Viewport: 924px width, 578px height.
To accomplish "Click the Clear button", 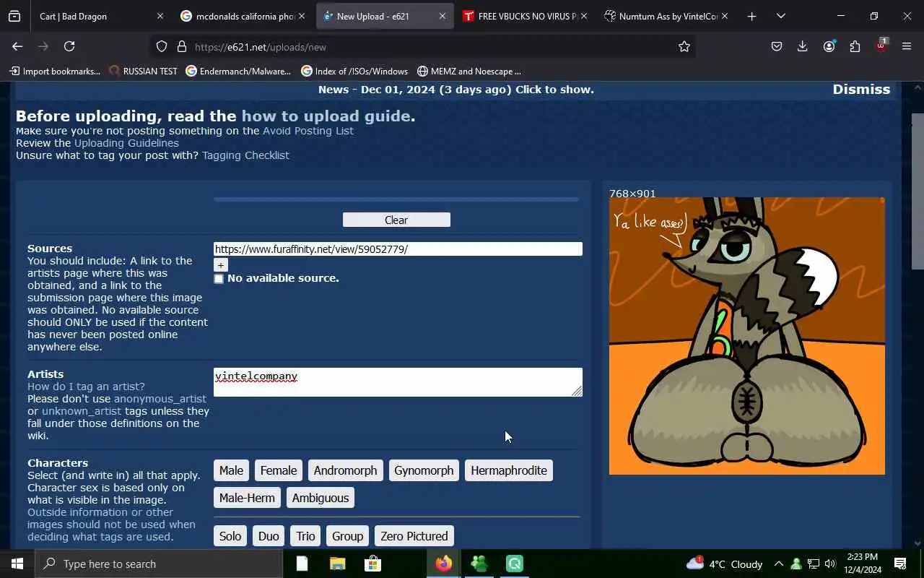I will click(396, 220).
